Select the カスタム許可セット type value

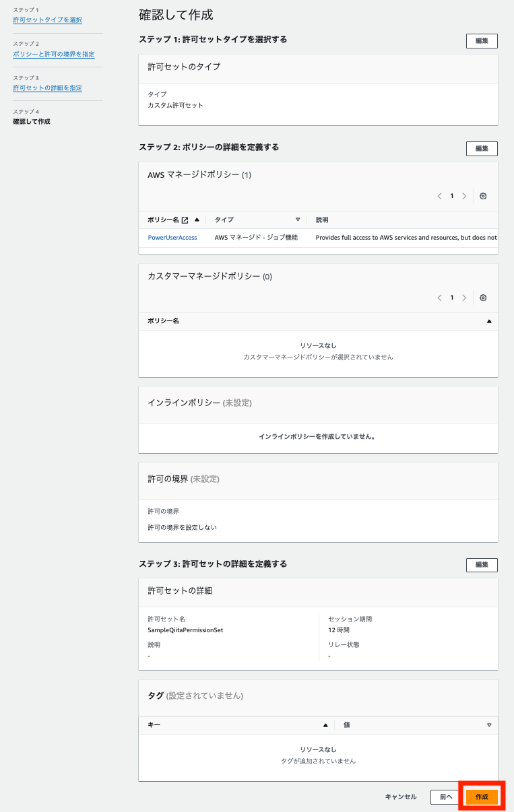pos(175,105)
